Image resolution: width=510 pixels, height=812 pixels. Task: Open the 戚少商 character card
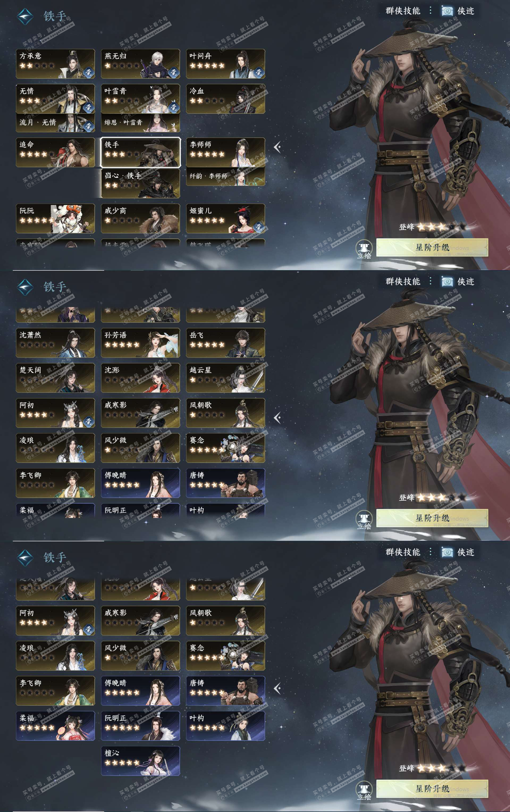click(x=141, y=219)
